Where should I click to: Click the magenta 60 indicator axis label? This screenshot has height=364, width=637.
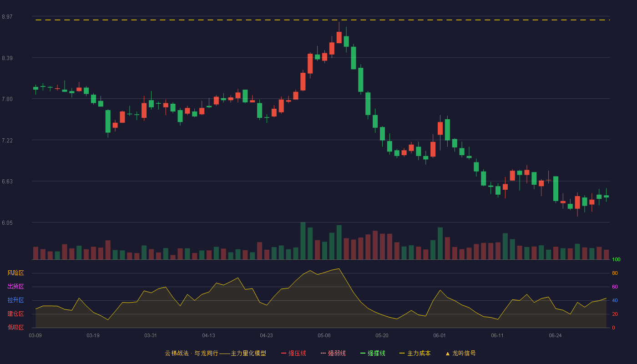615,287
